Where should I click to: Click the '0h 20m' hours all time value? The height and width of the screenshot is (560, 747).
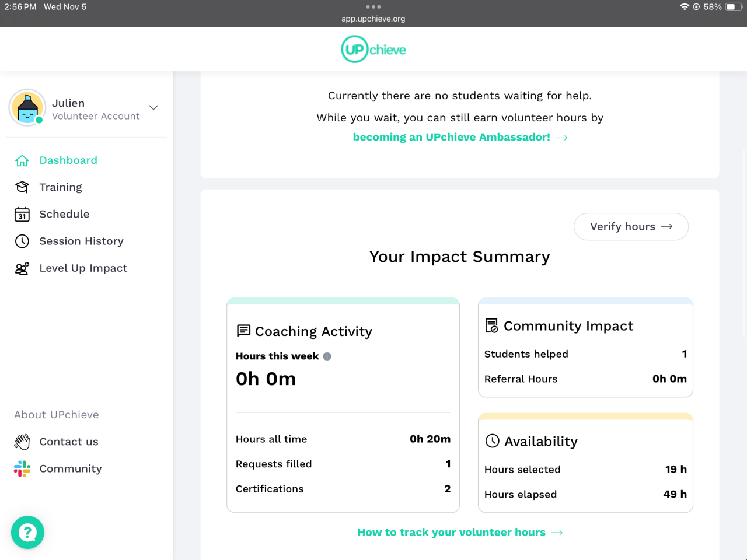coord(430,439)
